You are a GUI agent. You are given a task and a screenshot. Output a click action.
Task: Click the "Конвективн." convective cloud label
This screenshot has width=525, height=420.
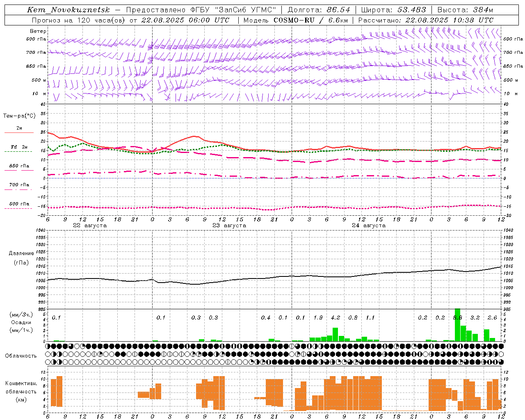(21, 383)
